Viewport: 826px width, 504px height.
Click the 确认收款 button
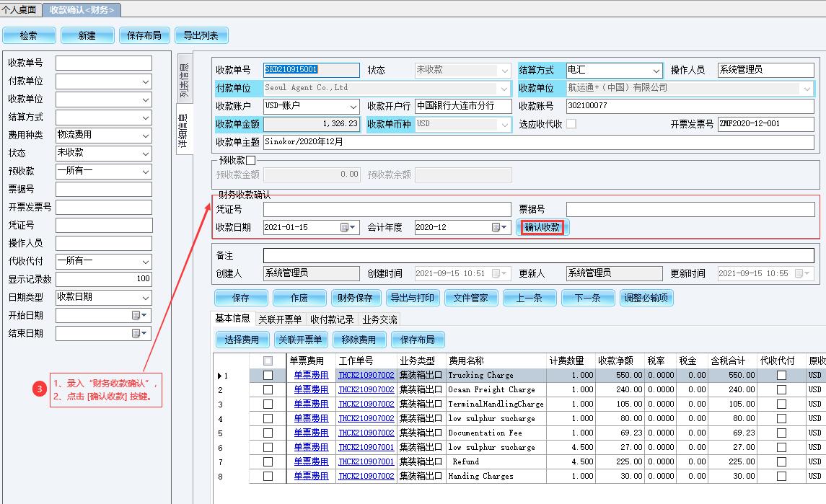point(542,227)
